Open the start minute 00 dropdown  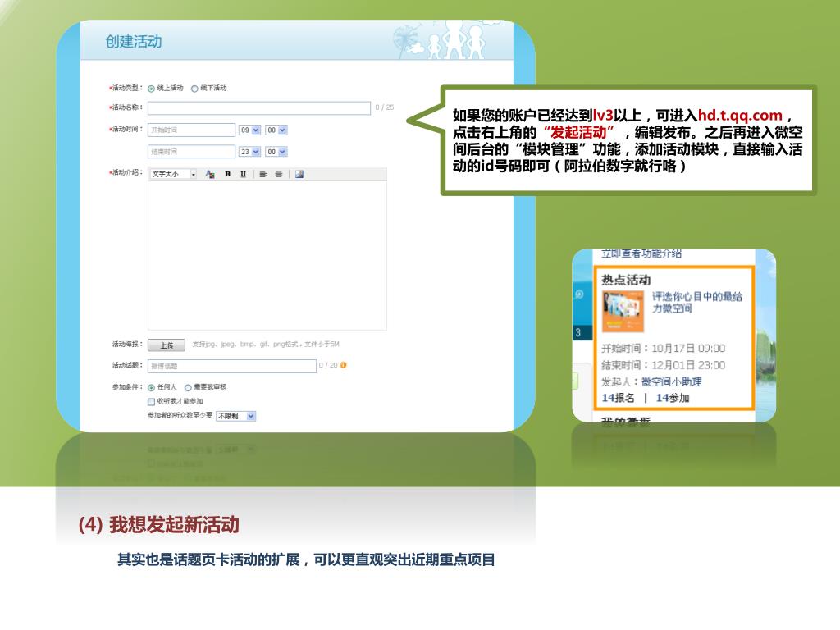tap(276, 130)
